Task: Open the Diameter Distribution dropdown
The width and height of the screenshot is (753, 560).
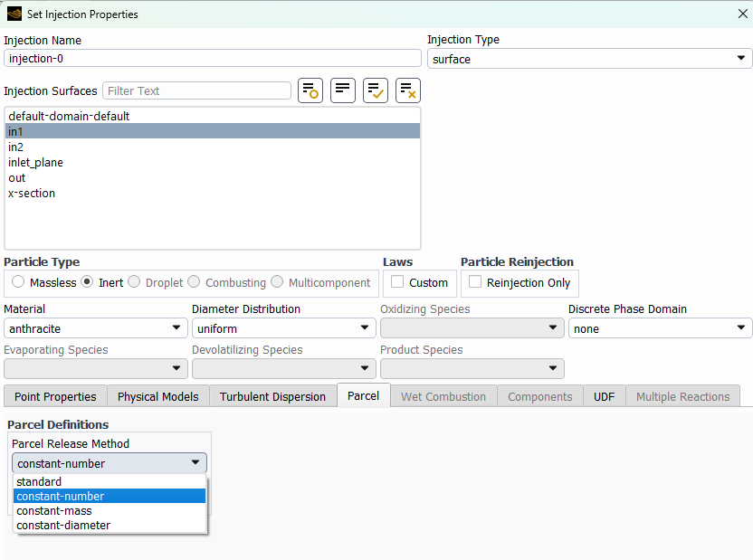Action: pyautogui.click(x=283, y=328)
